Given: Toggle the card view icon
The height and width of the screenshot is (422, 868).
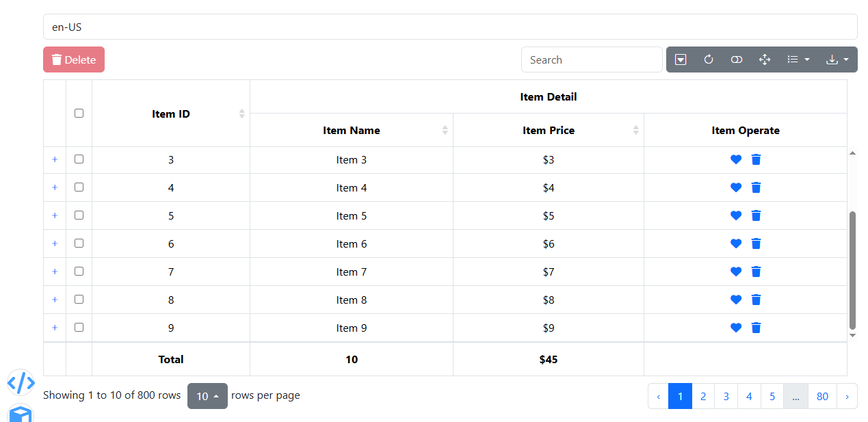Looking at the screenshot, I should (x=737, y=60).
